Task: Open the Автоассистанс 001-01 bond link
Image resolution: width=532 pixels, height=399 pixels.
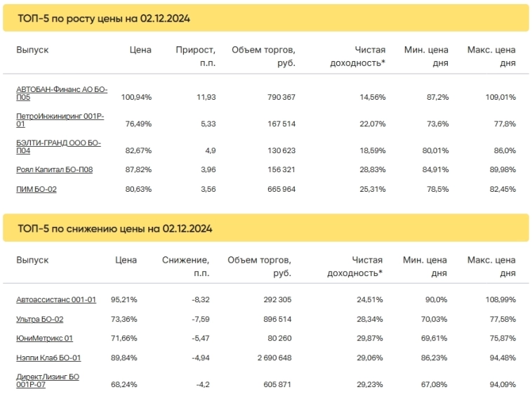Action: 56,299
